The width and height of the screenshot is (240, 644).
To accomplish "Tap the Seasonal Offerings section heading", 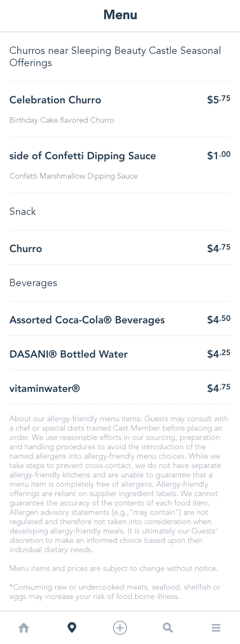I will click(x=115, y=56).
